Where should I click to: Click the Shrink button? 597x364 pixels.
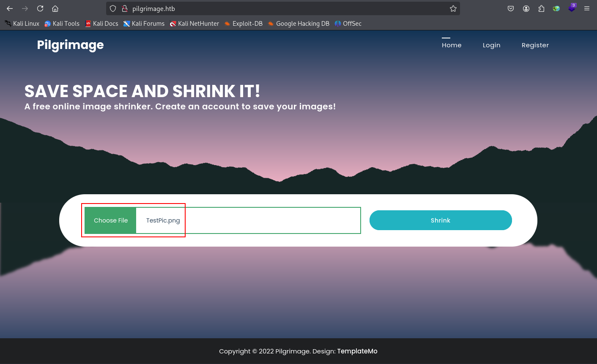click(441, 220)
